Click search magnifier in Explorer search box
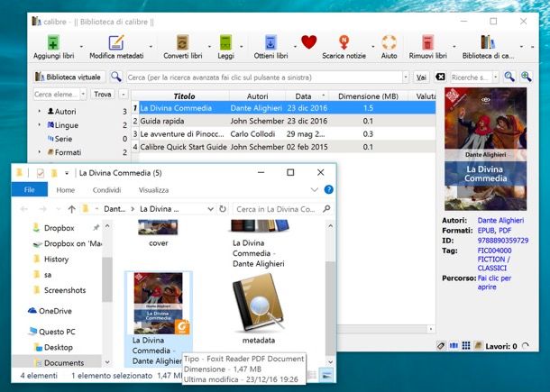The height and width of the screenshot is (392, 550). (326, 209)
